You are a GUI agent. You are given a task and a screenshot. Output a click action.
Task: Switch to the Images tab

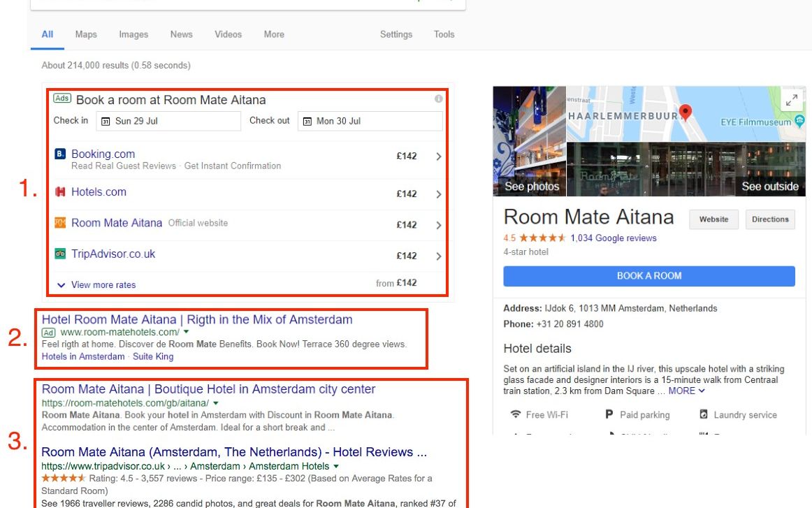(133, 34)
